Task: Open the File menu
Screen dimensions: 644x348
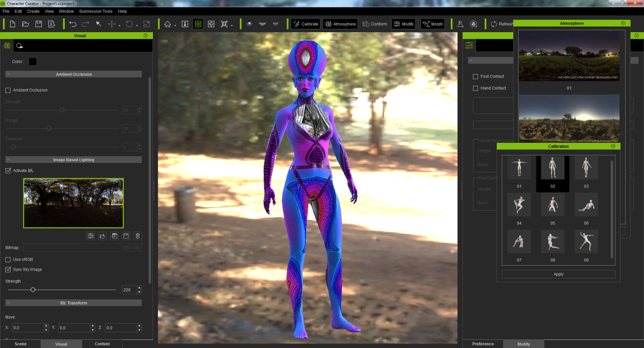Action: 6,11
